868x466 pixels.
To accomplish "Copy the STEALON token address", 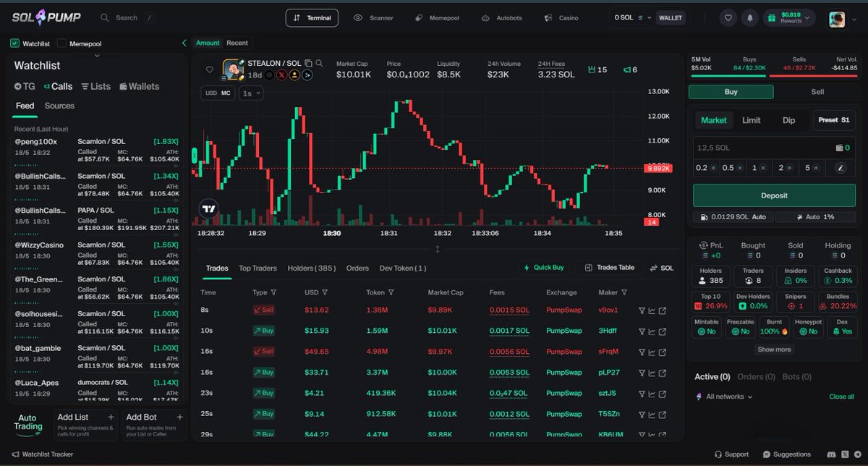I will tap(309, 63).
